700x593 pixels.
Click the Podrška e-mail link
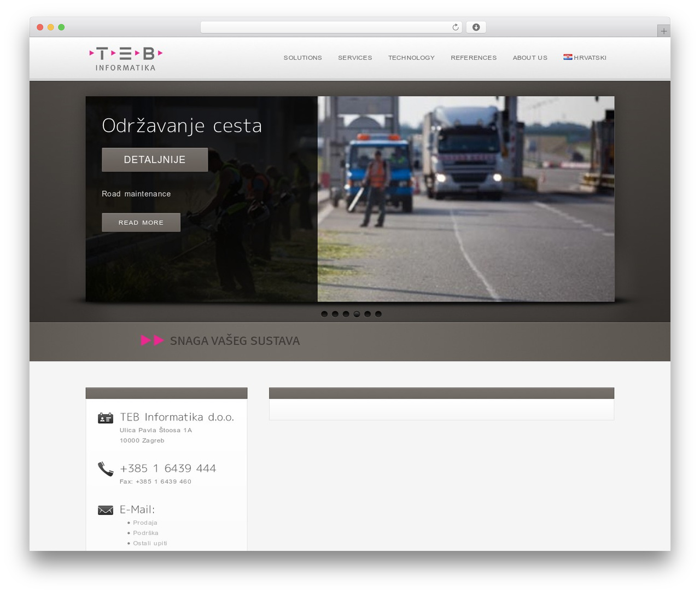tap(145, 533)
